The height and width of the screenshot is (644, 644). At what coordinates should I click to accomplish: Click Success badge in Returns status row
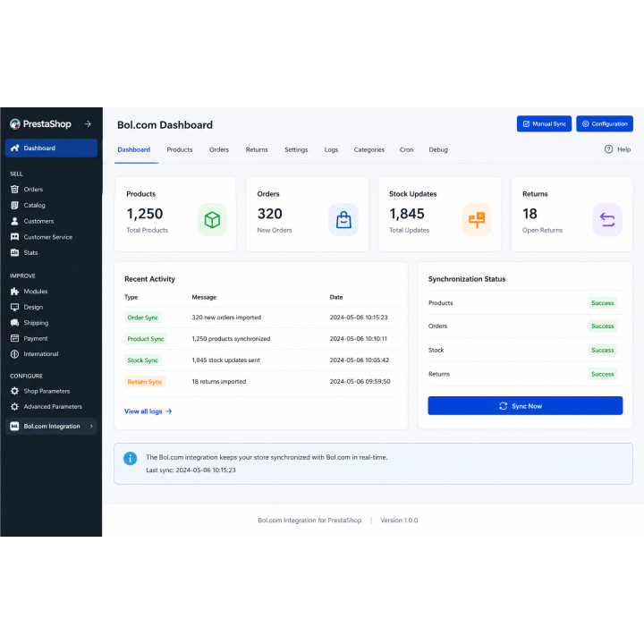coord(602,374)
